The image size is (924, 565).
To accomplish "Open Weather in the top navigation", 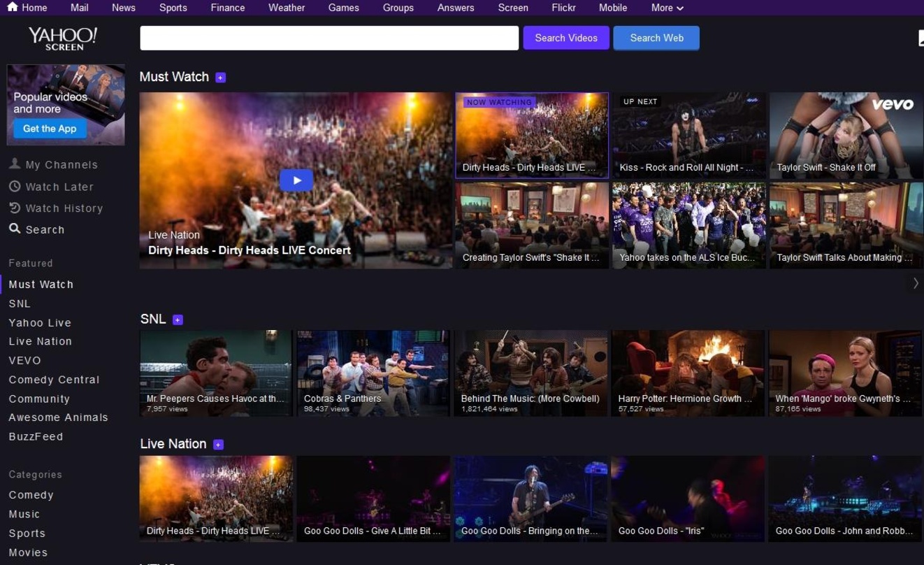I will pos(287,8).
